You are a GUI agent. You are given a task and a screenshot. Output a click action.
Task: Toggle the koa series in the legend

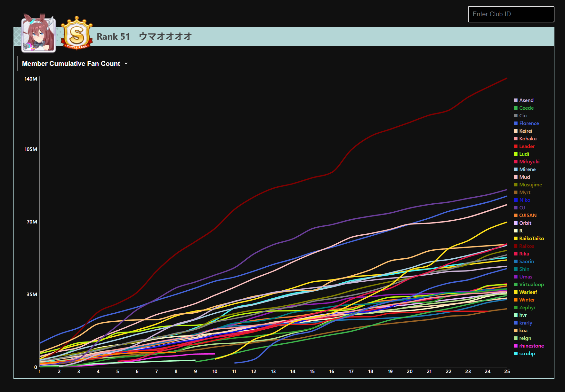coord(521,331)
